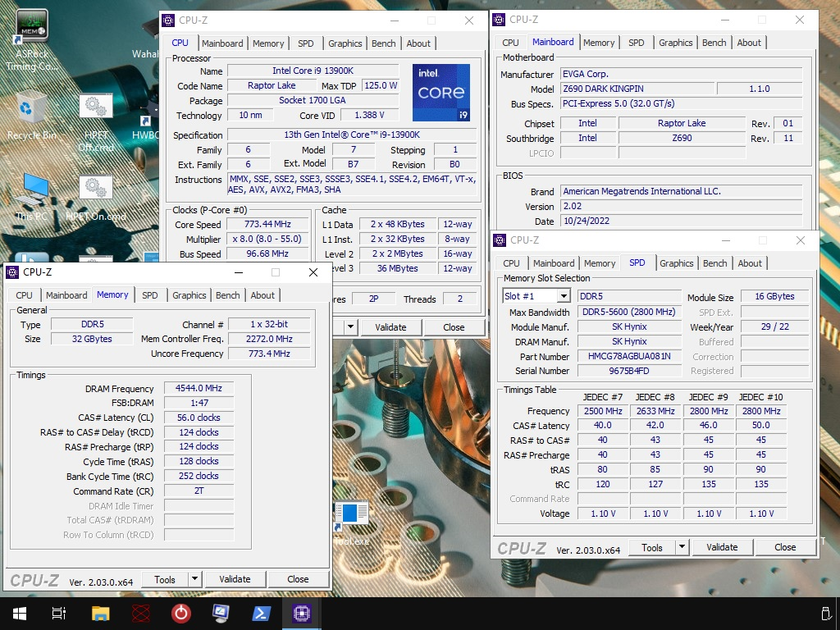Open the Bench tab in the Mainboard window
Viewport: 840px width, 630px height.
[x=714, y=43]
